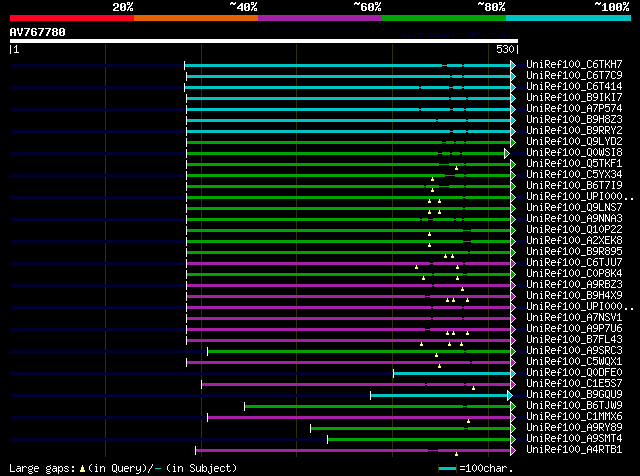
Task: Select the UniRef100_B9R895 label
Action: point(574,252)
